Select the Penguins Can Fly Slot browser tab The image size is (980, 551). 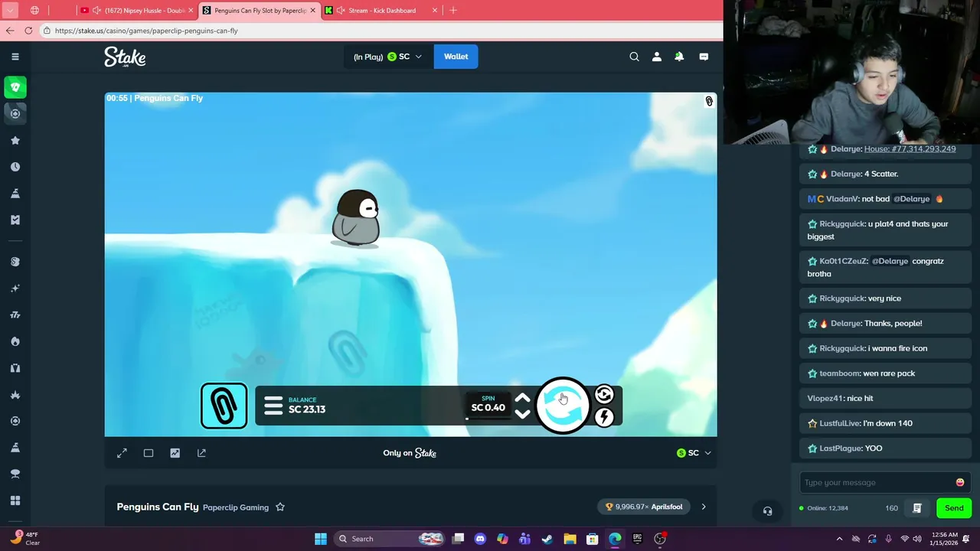(259, 11)
